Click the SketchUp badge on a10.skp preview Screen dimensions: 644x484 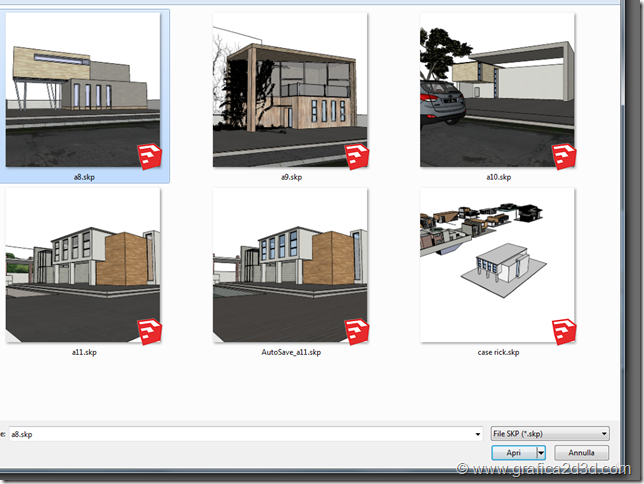point(564,156)
